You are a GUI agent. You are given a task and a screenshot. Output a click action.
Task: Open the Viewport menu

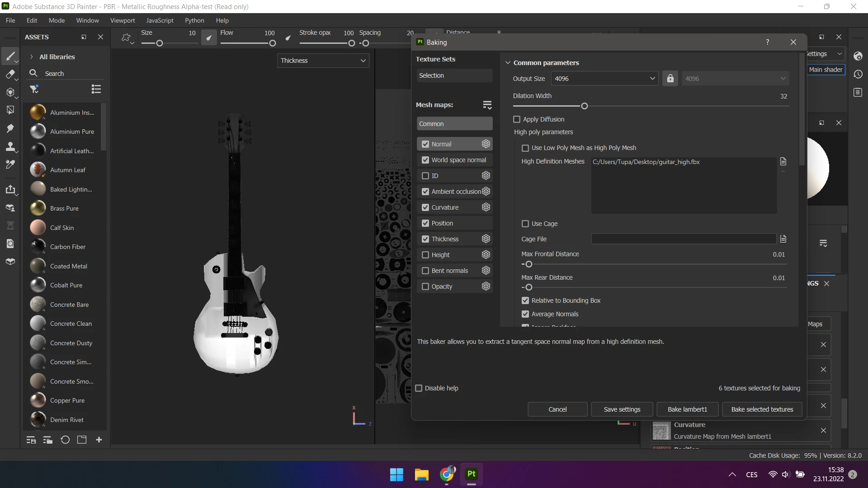tap(122, 20)
